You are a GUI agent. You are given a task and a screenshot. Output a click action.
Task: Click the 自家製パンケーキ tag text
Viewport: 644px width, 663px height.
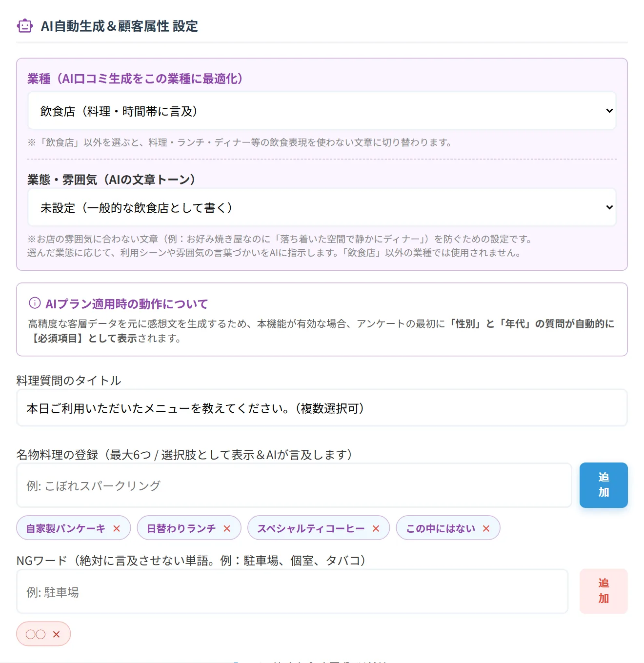click(x=66, y=528)
